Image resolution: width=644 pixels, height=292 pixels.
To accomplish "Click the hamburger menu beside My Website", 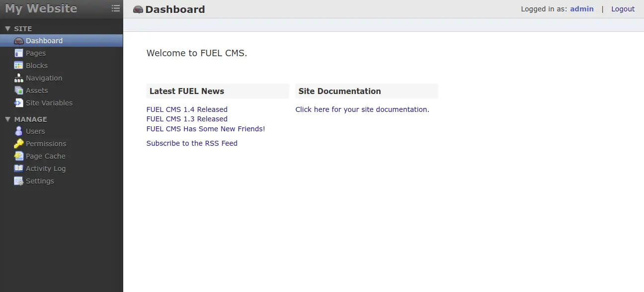I will tap(116, 8).
